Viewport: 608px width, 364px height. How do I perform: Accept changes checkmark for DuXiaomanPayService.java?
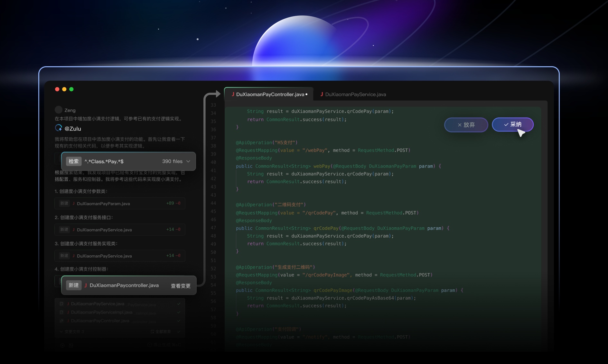[179, 304]
